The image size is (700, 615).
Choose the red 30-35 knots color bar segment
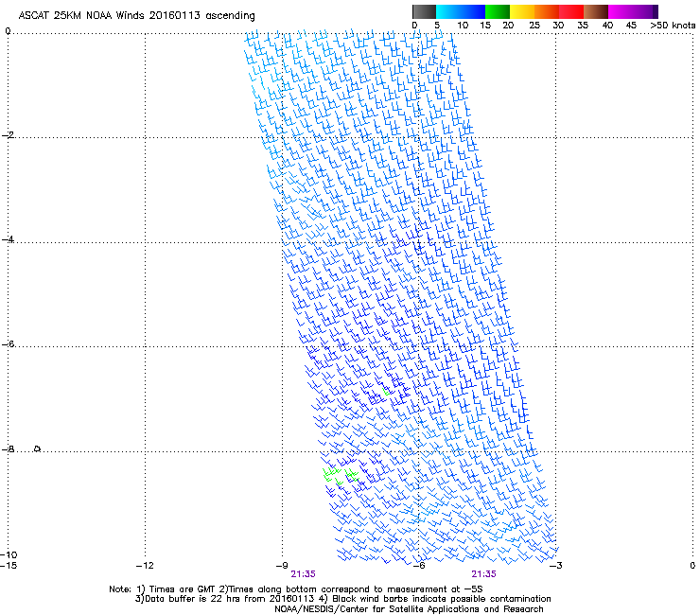tap(571, 11)
